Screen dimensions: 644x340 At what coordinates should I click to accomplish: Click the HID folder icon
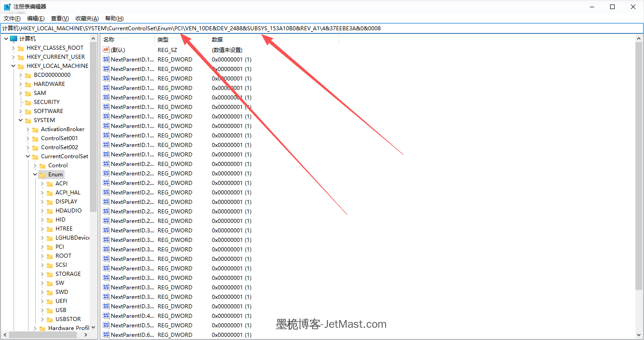tap(50, 220)
